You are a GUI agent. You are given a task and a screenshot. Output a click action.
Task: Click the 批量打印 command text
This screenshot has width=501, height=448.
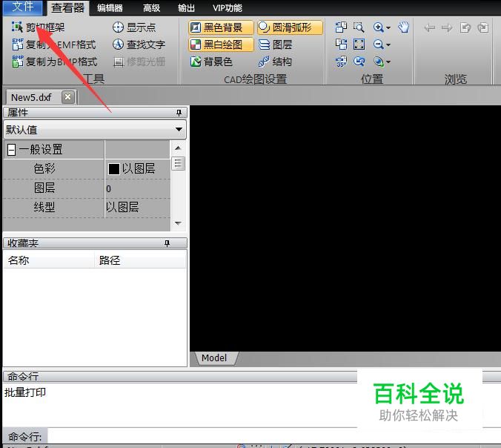[x=25, y=392]
